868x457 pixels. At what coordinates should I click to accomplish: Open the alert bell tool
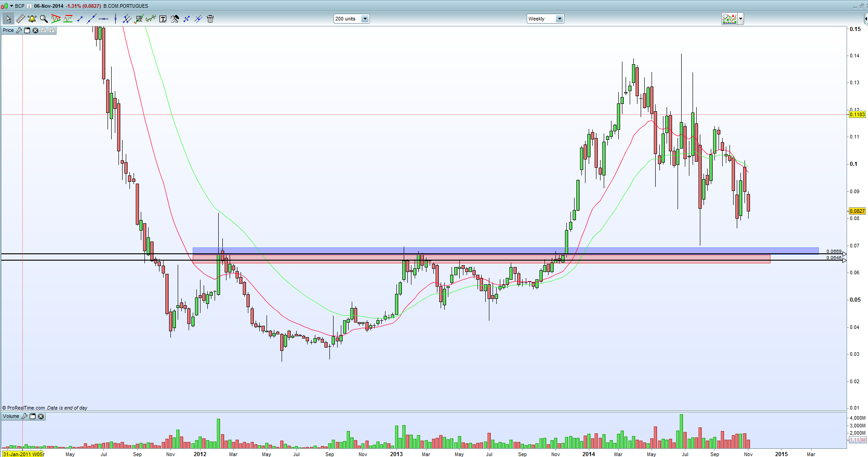tap(32, 19)
